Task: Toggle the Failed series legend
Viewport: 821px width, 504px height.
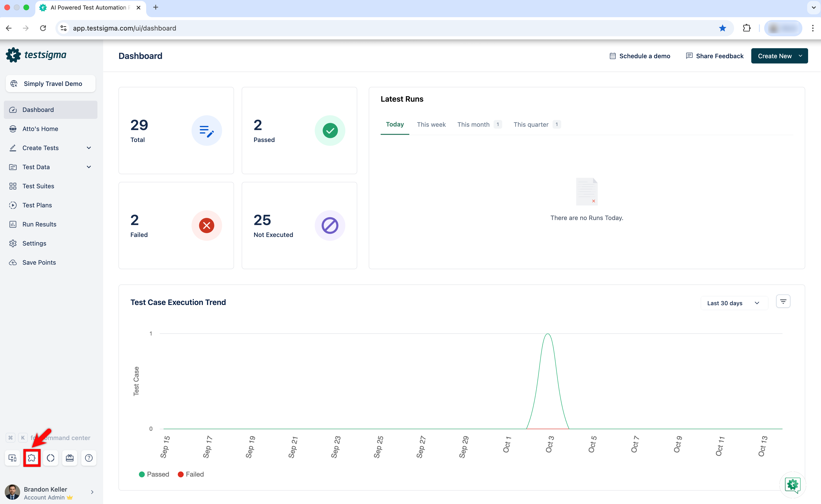Action: (191, 474)
